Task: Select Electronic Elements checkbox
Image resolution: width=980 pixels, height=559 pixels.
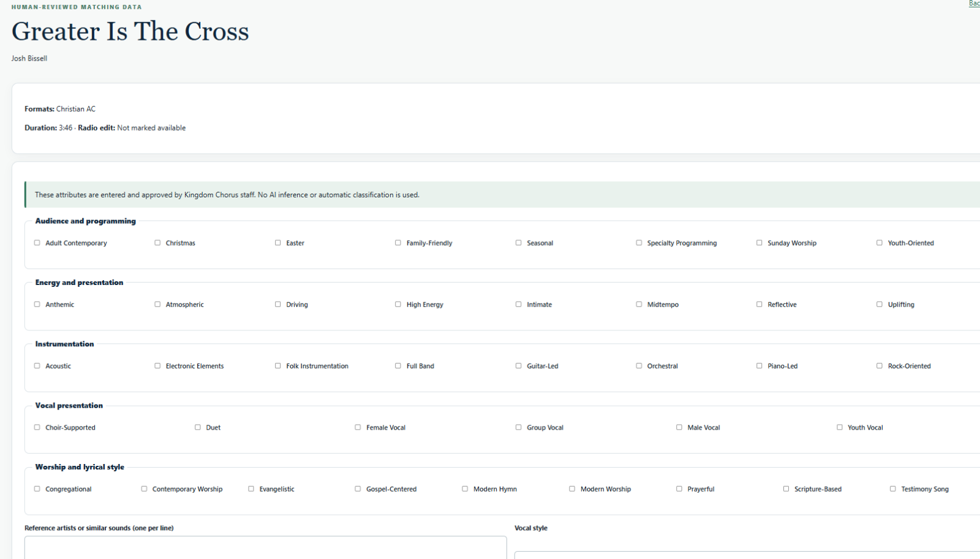Action: coord(157,366)
